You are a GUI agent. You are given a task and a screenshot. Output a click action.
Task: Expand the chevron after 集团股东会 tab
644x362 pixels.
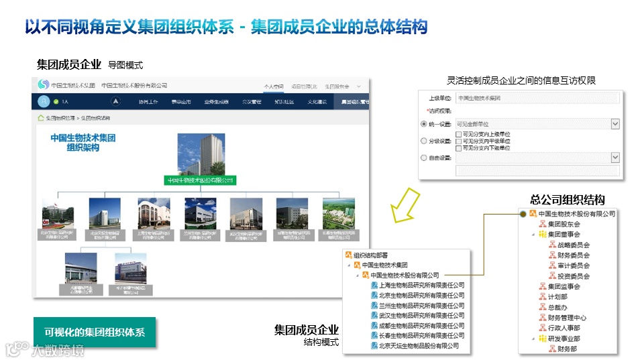click(358, 86)
